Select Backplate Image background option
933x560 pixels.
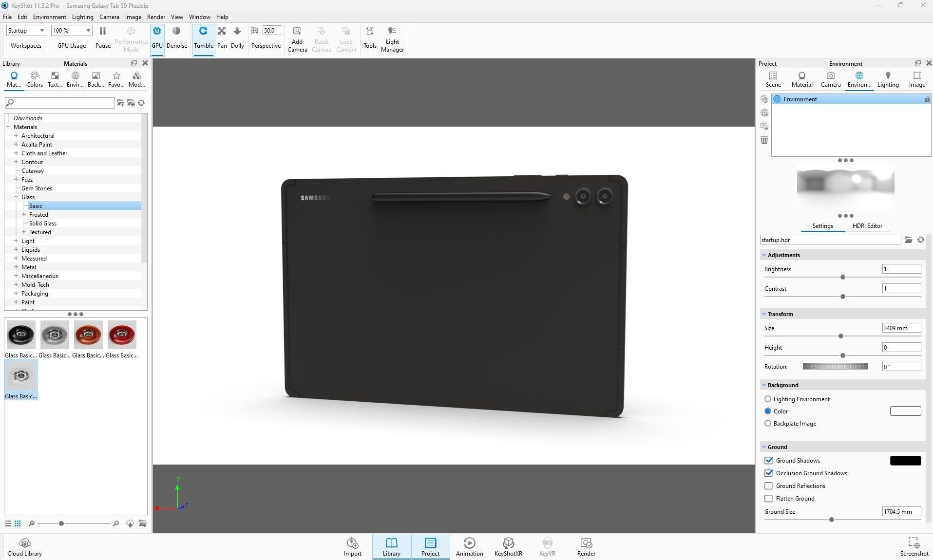point(767,423)
